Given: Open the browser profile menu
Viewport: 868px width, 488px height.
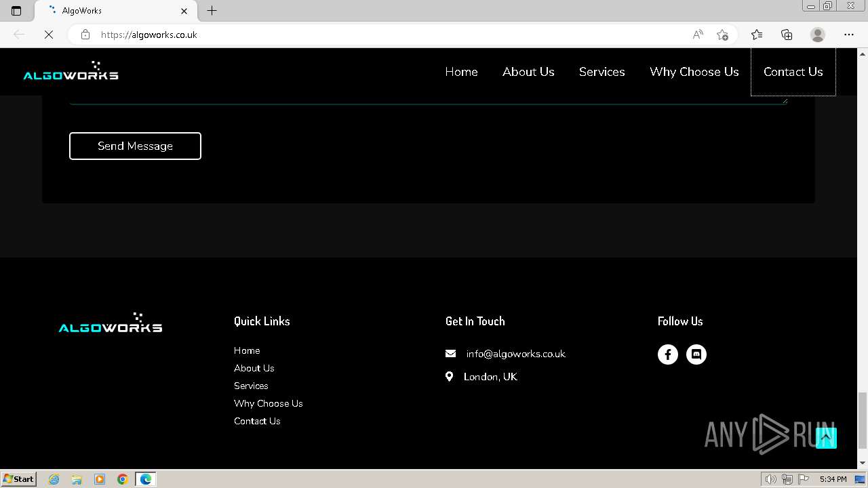Looking at the screenshot, I should (x=818, y=35).
